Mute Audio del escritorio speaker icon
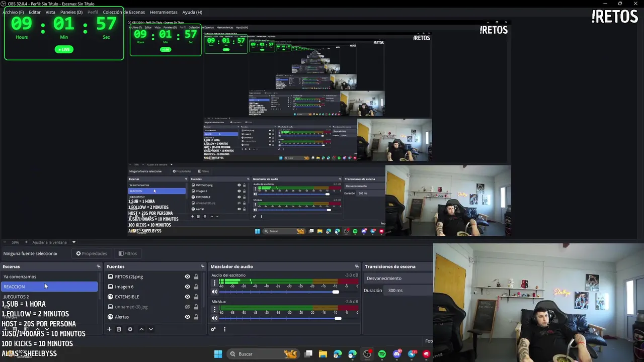The height and width of the screenshot is (362, 644). coord(214,292)
